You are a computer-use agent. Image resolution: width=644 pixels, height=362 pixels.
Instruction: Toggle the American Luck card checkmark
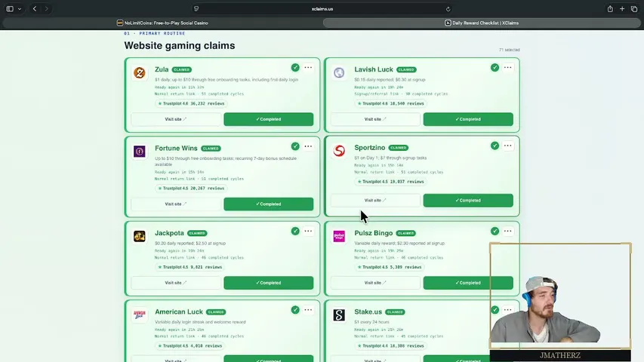(295, 310)
